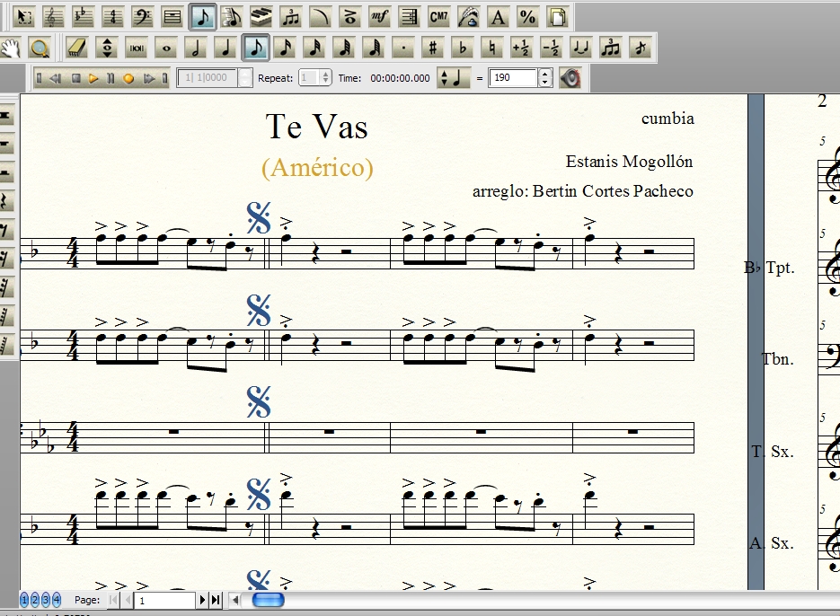Image resolution: width=840 pixels, height=616 pixels.
Task: Raise pitch by half step
Action: point(522,48)
